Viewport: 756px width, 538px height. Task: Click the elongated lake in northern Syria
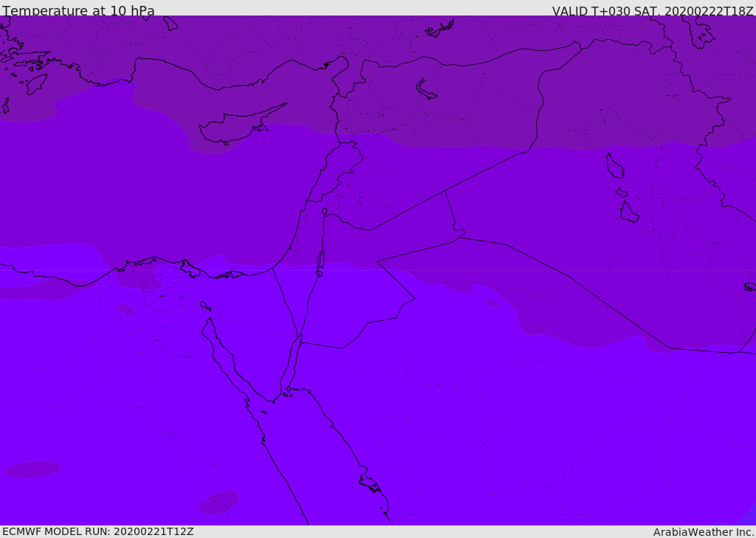427,90
